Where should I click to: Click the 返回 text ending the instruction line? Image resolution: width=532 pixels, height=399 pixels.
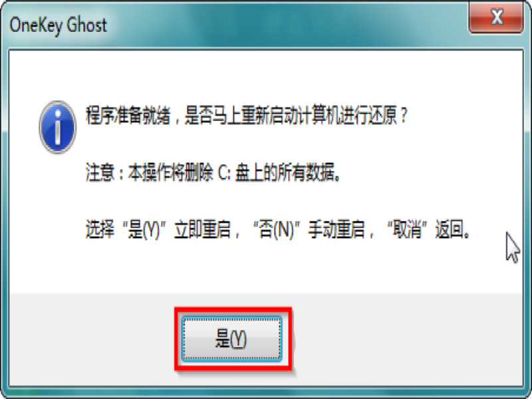click(450, 229)
